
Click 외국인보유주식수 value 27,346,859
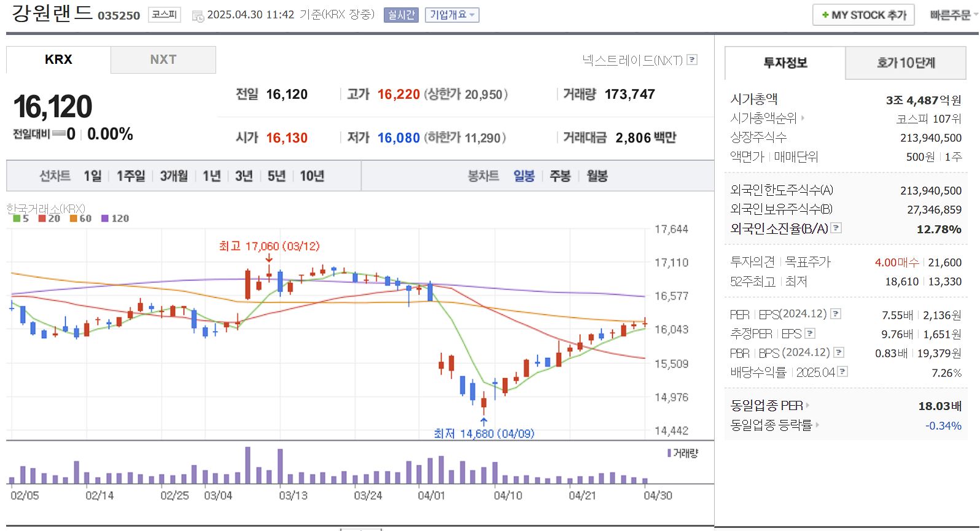[x=935, y=210]
